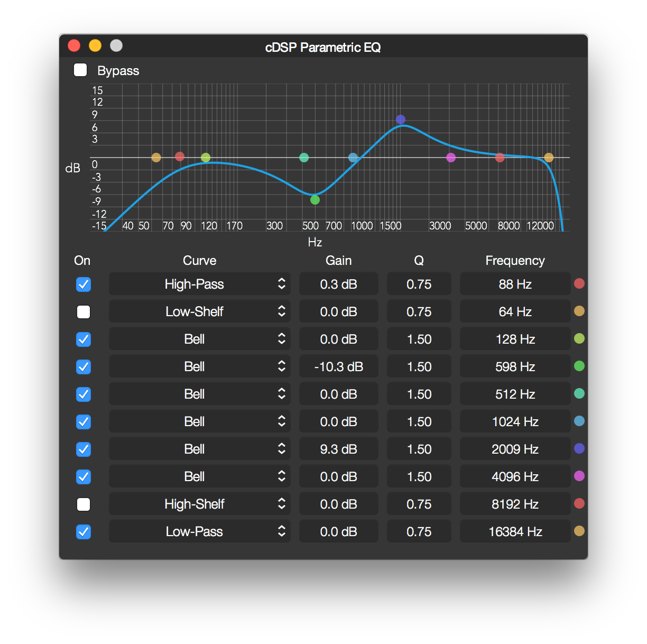Select the red High-Pass node near 88 Hz
The width and height of the screenshot is (647, 644).
pos(180,156)
